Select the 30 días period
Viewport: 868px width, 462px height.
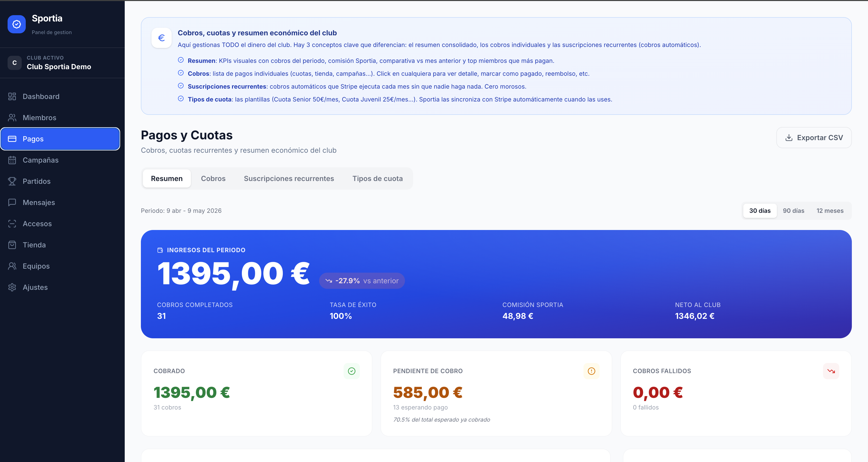pos(760,211)
